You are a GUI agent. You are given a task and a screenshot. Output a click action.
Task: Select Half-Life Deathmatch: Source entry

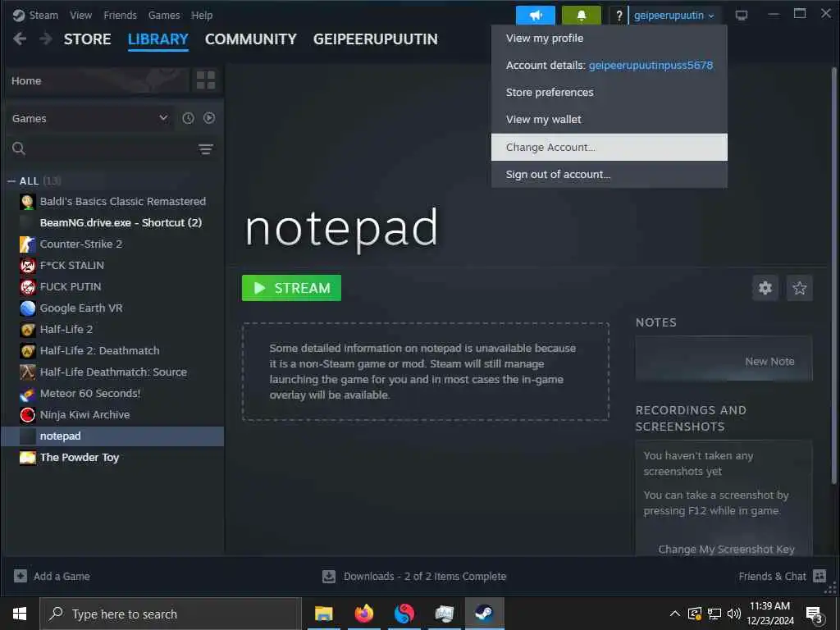click(112, 372)
